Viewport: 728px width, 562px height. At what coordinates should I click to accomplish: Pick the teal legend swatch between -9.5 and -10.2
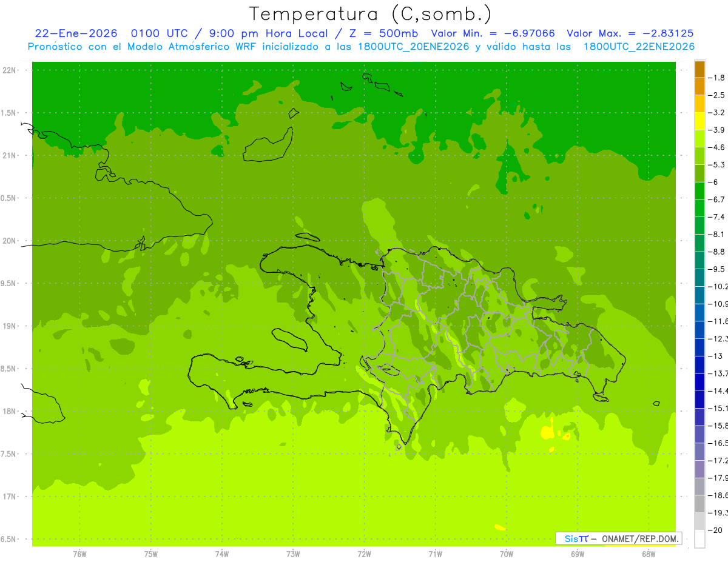pyautogui.click(x=699, y=278)
